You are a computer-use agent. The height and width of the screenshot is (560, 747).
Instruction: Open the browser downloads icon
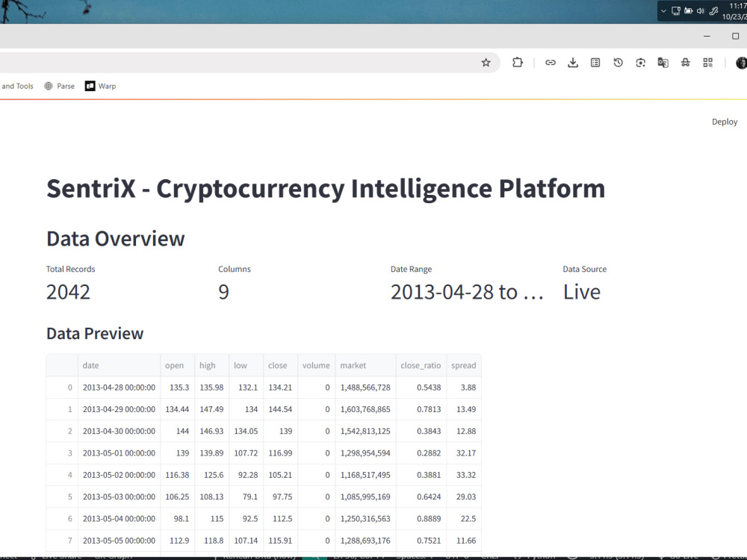(x=573, y=63)
